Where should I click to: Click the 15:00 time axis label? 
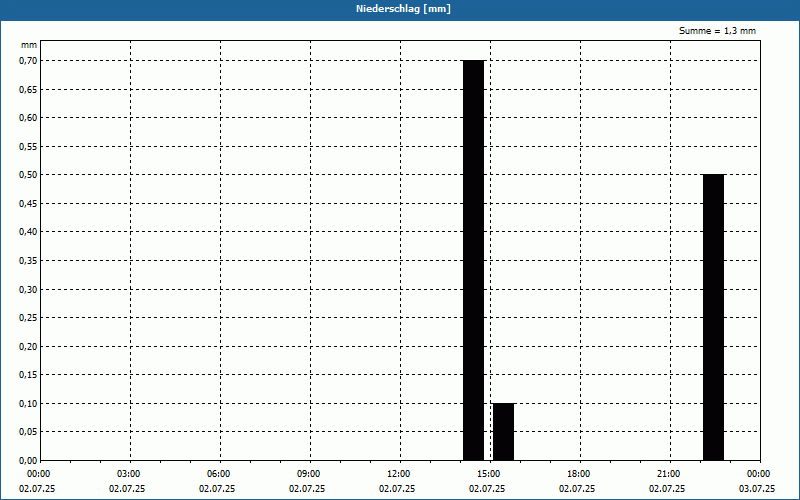[x=489, y=474]
